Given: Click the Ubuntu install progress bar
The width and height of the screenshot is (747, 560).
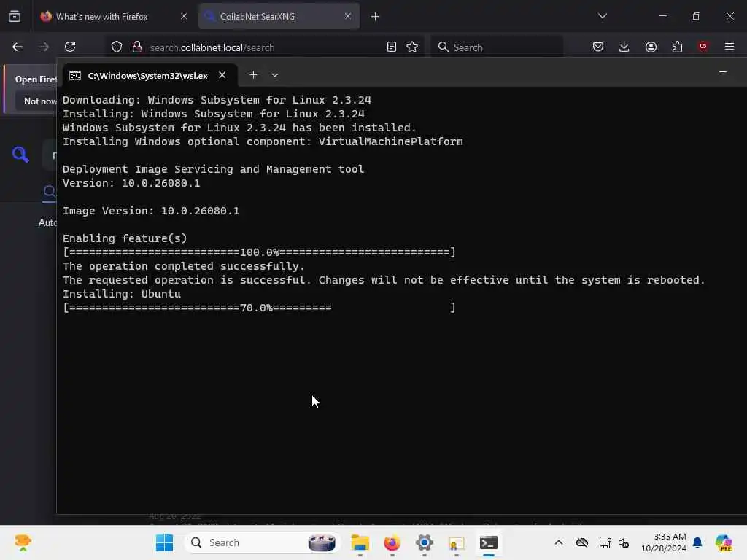Looking at the screenshot, I should (260, 308).
